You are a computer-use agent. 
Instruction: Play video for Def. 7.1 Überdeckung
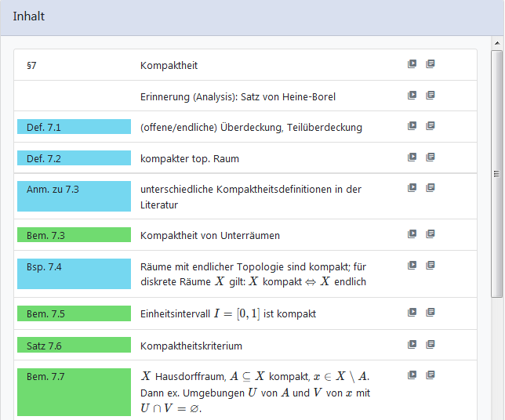412,126
